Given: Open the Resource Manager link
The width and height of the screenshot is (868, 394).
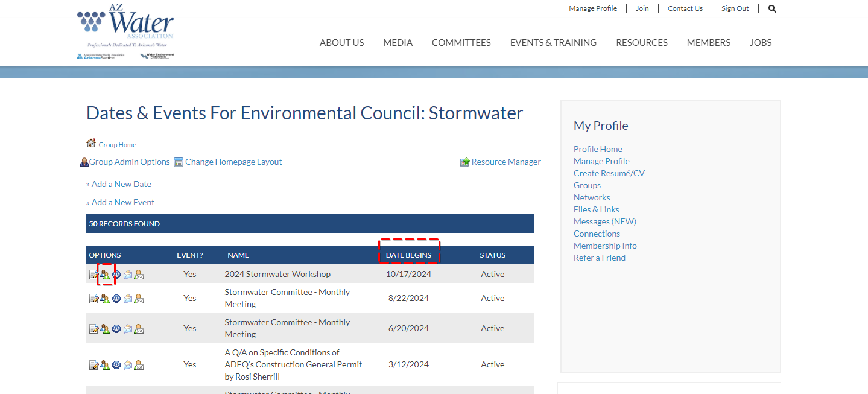Looking at the screenshot, I should tap(506, 162).
